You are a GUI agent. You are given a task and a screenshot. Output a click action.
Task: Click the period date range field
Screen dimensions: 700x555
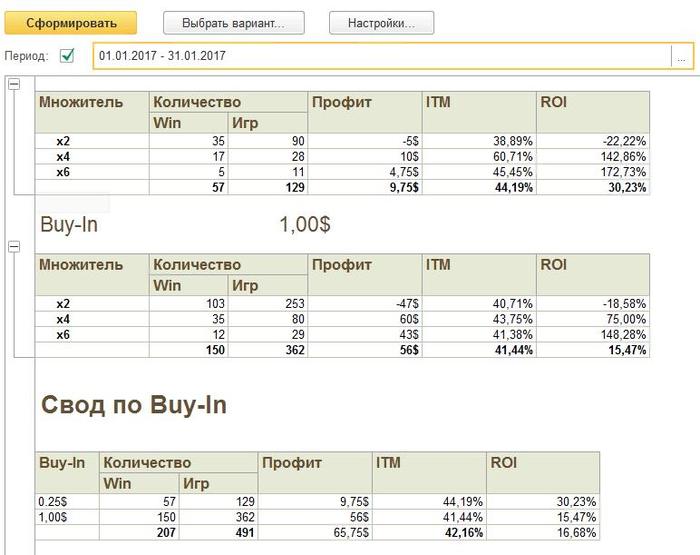tap(380, 56)
